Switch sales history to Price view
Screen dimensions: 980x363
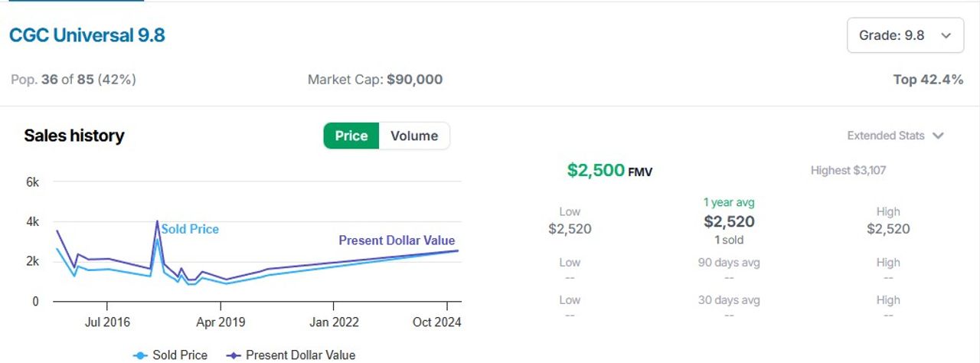point(351,136)
